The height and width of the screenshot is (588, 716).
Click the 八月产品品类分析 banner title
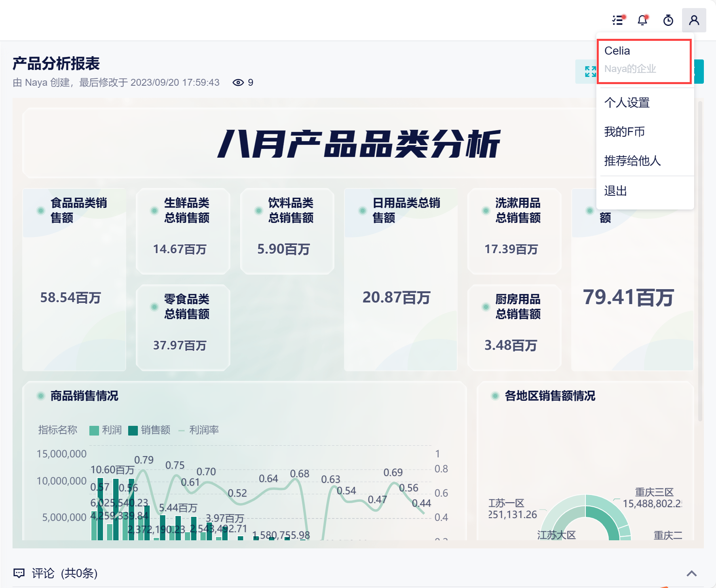click(359, 144)
